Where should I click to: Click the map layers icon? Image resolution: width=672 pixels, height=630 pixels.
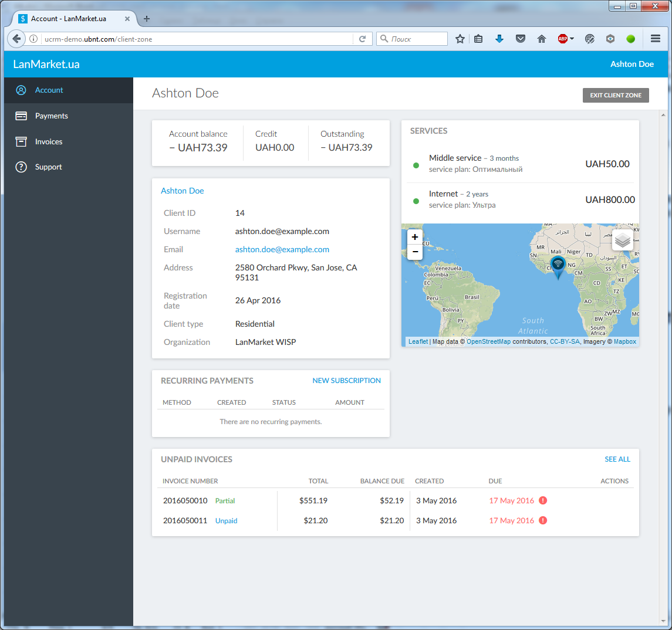[x=623, y=241]
